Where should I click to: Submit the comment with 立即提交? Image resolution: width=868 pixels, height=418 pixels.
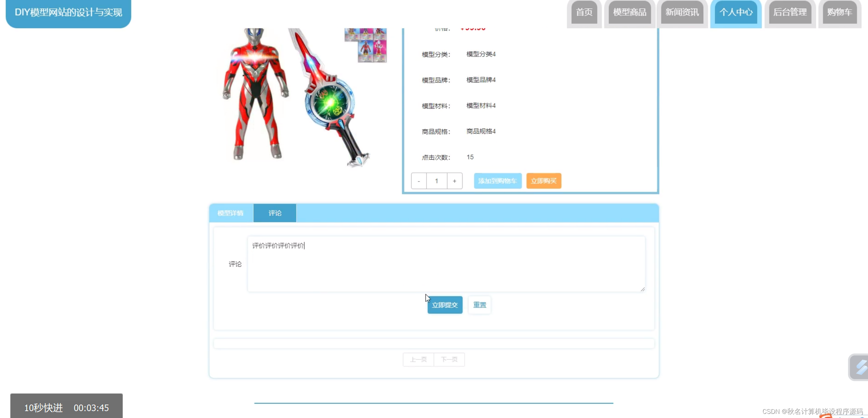point(445,305)
